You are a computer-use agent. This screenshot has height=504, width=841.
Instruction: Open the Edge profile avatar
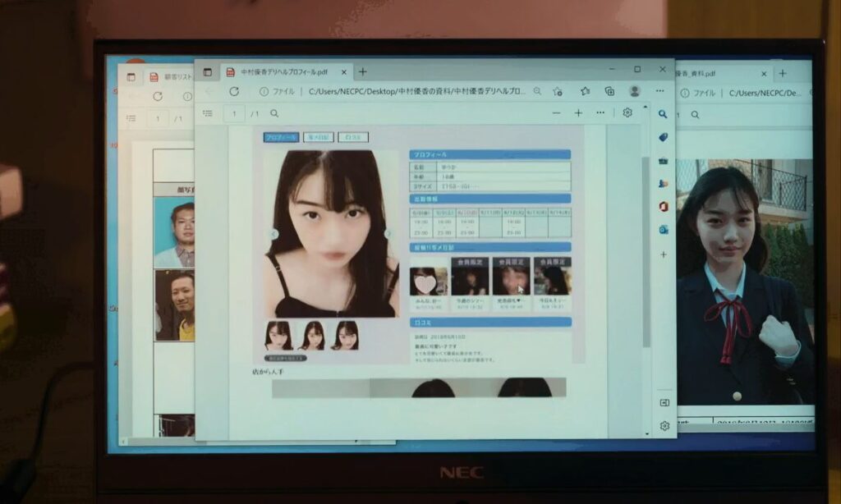[x=634, y=91]
